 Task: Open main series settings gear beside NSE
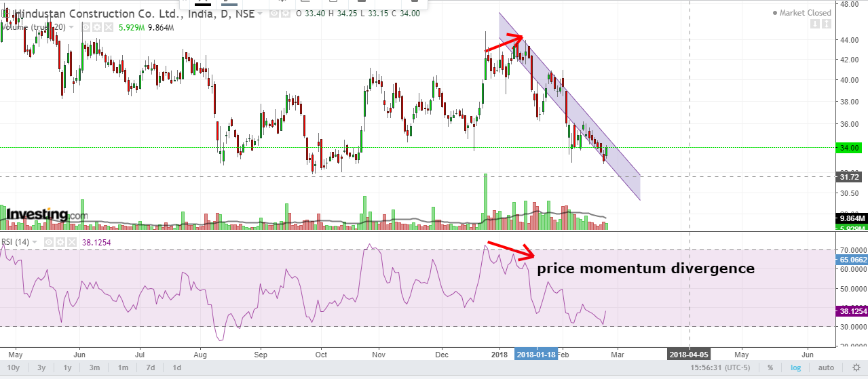coord(286,14)
